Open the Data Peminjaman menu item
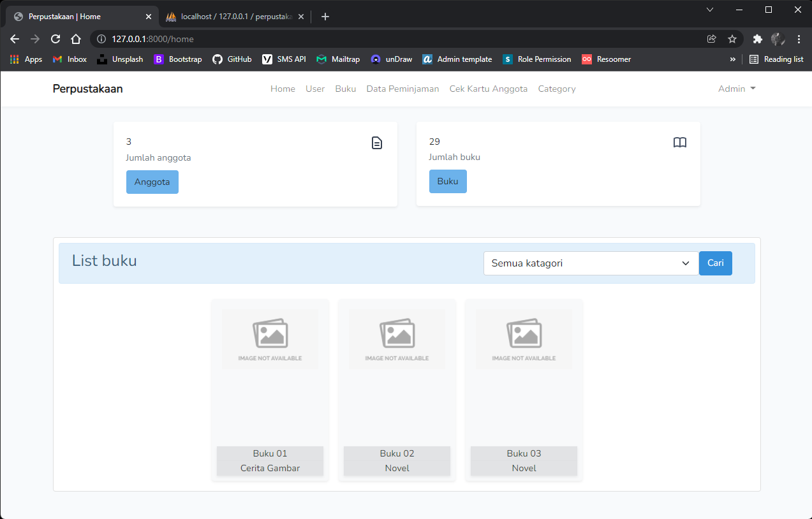The image size is (812, 519). point(402,89)
